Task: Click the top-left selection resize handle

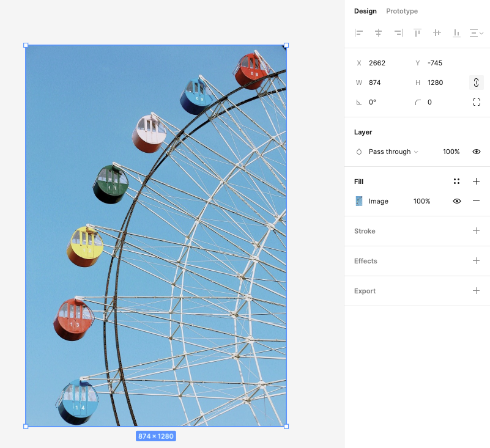Action: [26, 45]
